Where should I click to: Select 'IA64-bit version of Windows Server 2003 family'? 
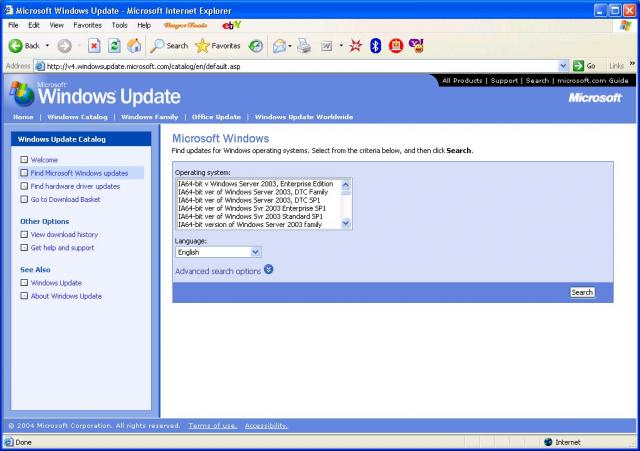[258, 224]
